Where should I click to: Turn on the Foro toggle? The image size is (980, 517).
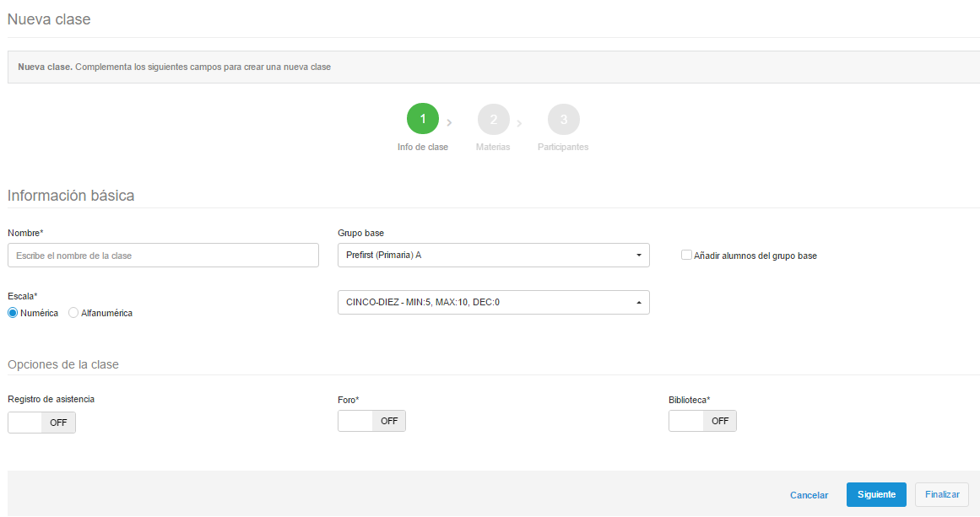click(x=371, y=421)
